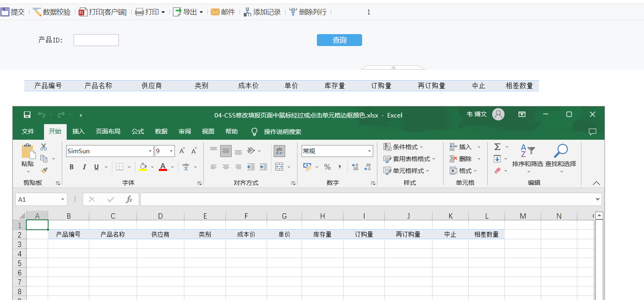Toggle Wrap Text button

click(279, 151)
